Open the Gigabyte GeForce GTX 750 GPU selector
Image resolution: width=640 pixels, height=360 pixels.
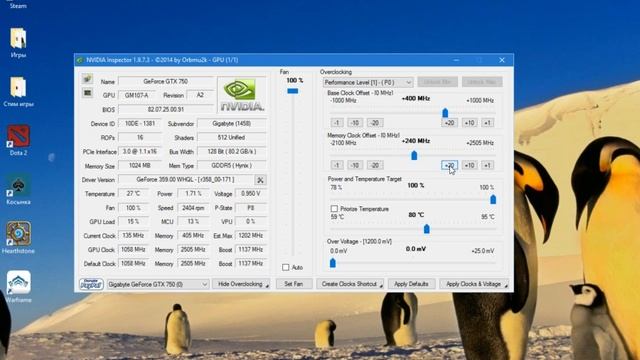coord(158,284)
